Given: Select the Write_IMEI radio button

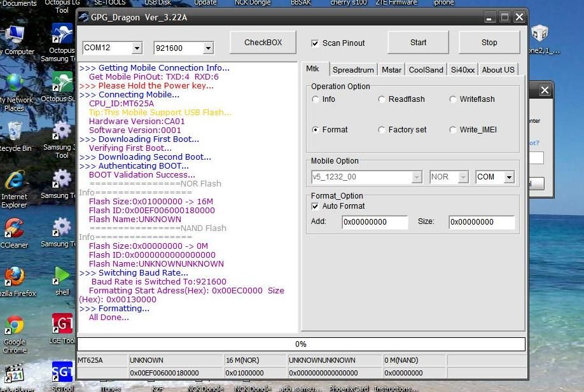Looking at the screenshot, I should pos(453,130).
